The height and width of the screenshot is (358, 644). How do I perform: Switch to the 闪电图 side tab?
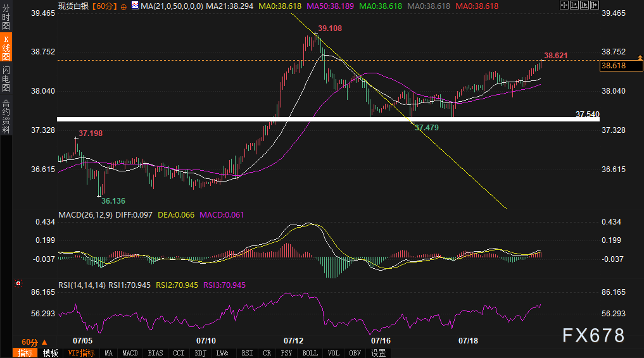point(6,78)
